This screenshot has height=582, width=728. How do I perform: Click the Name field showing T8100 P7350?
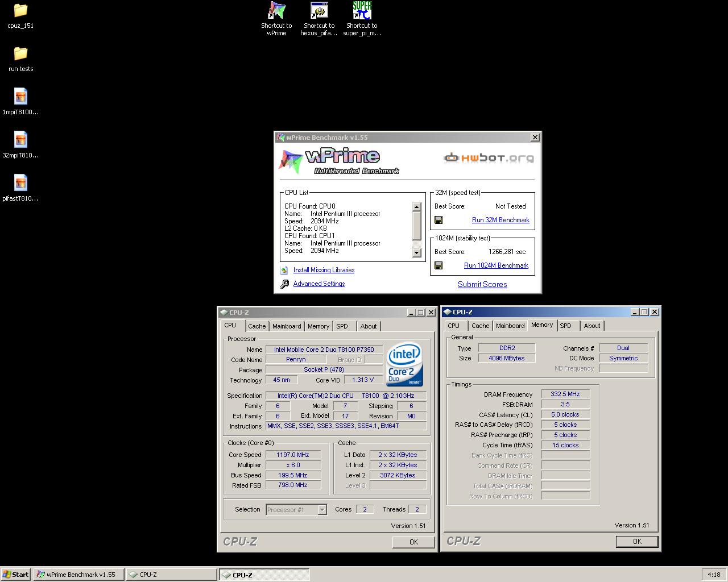point(324,350)
